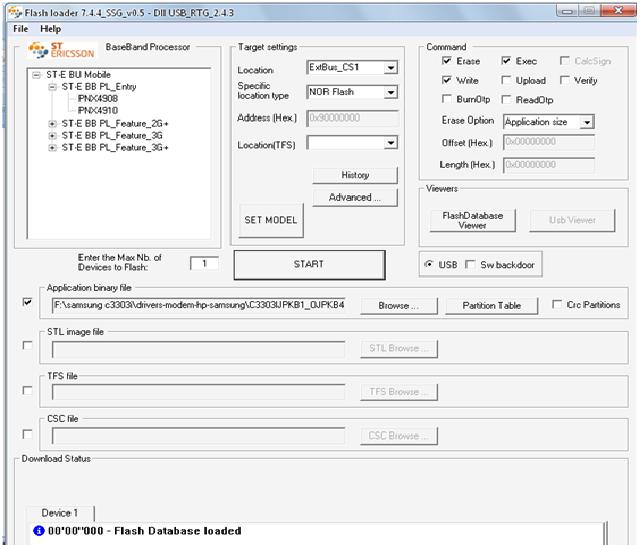Open the File menu
Screen dimensions: 640x545
[x=20, y=29]
